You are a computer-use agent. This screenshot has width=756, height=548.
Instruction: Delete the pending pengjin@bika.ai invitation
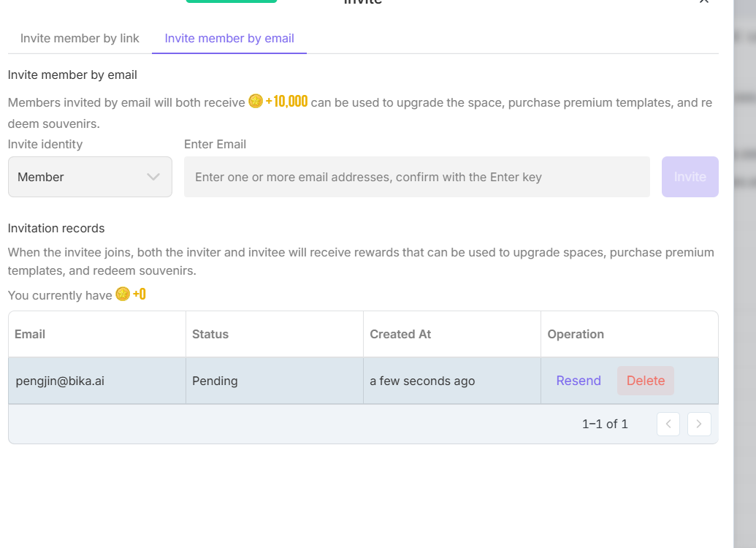(646, 381)
